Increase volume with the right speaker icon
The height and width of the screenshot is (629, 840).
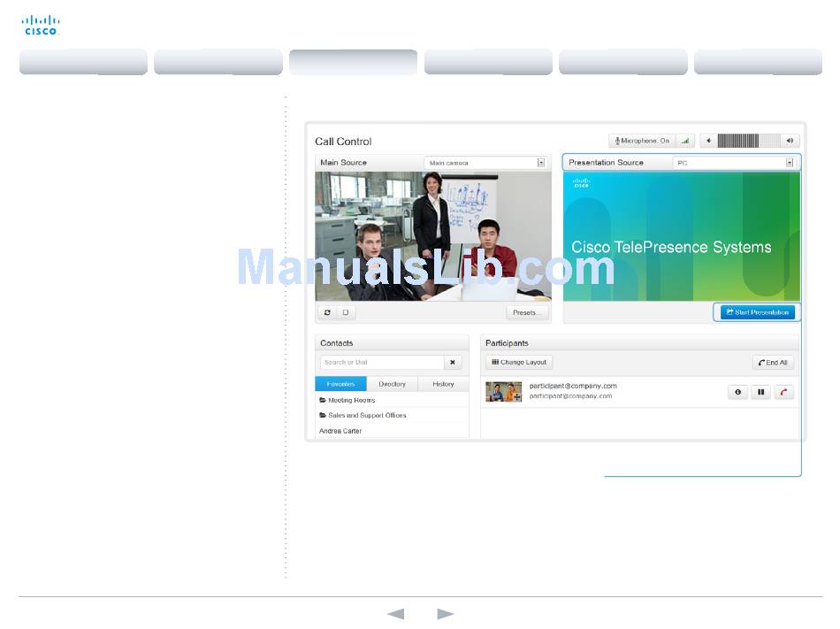(790, 141)
